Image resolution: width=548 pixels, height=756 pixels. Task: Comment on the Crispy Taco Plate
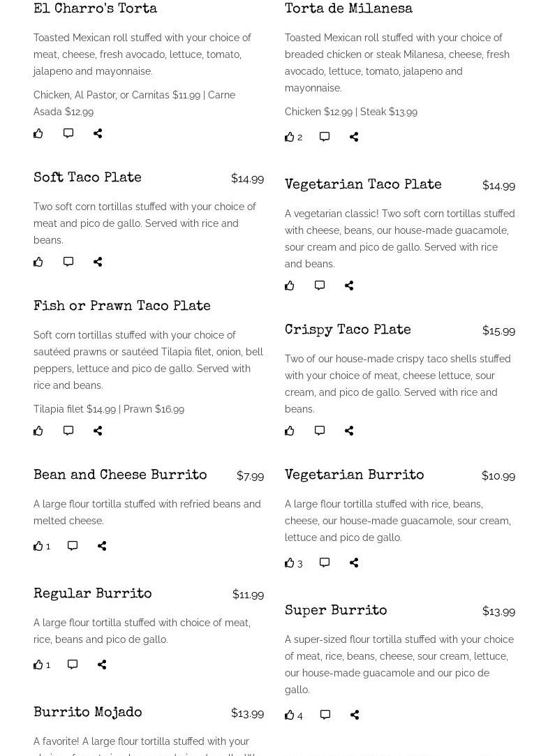[x=320, y=431]
